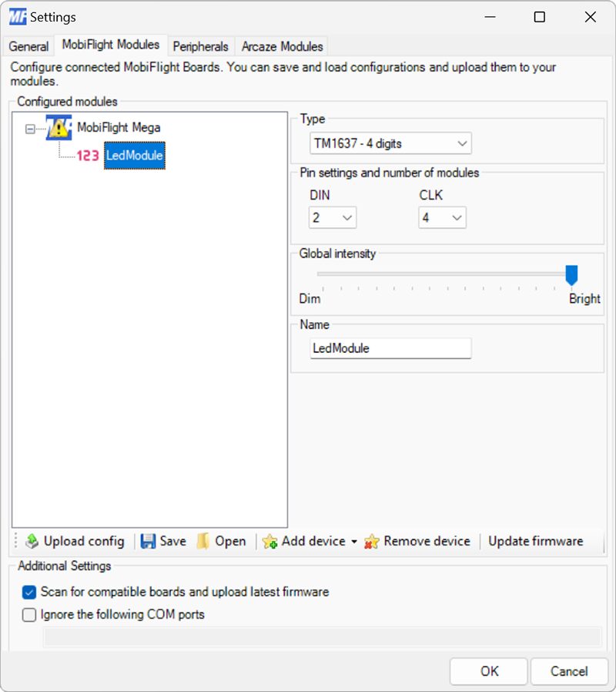The width and height of the screenshot is (616, 692).
Task: Click the Add device star icon
Action: pyautogui.click(x=270, y=541)
